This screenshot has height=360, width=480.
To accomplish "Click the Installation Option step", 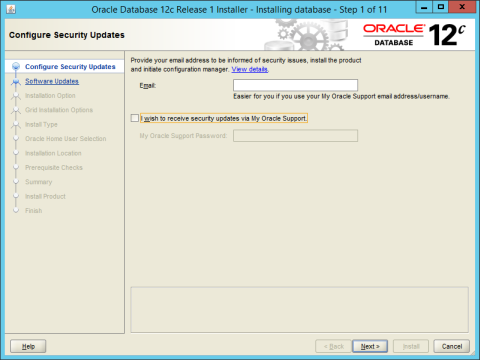I will pyautogui.click(x=50, y=96).
